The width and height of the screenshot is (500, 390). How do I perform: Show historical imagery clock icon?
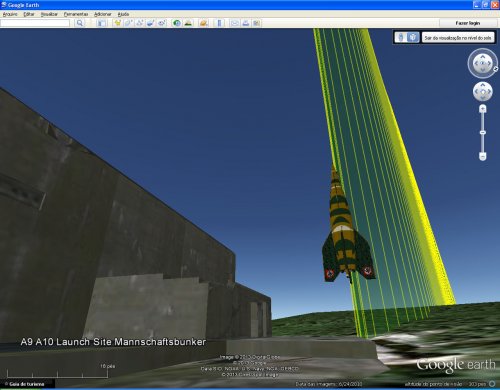tap(177, 23)
